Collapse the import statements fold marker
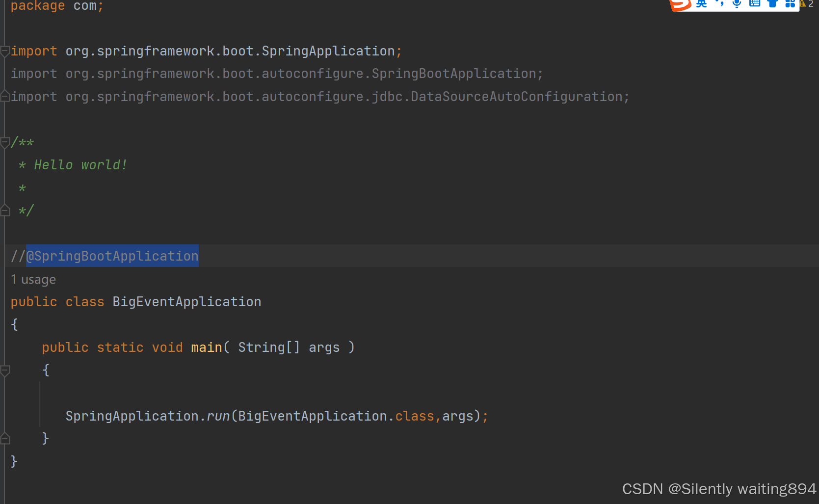 4,51
